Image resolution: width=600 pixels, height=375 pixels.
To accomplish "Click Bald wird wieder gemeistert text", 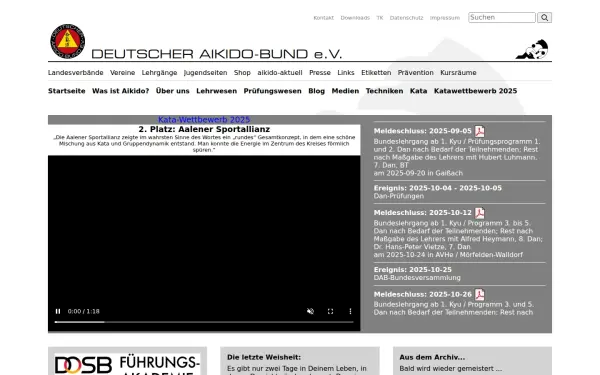I will point(450,369).
